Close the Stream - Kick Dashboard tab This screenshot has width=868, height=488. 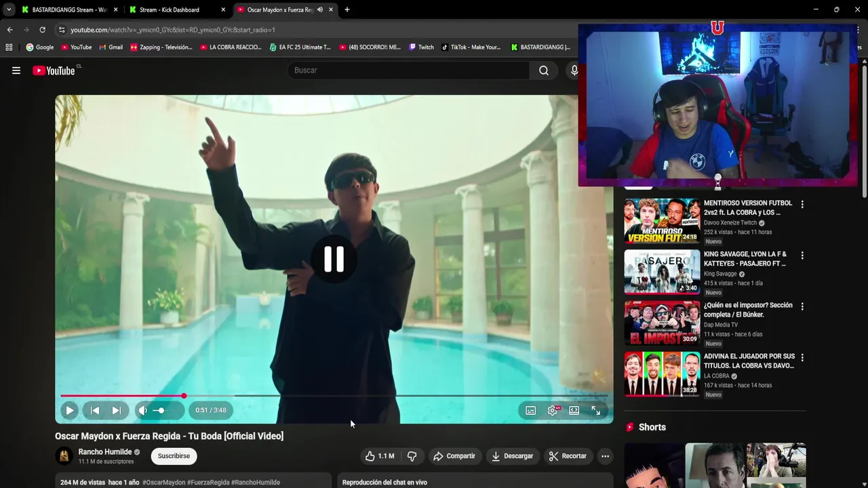point(223,9)
